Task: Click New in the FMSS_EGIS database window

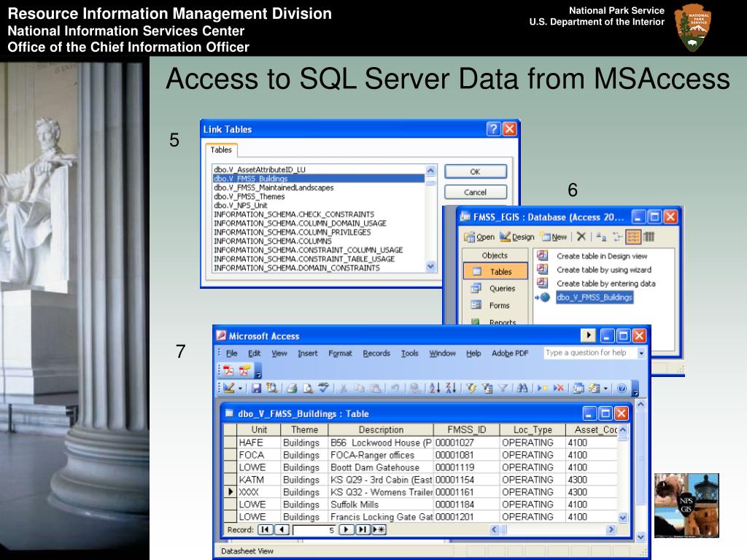Action: tap(554, 237)
